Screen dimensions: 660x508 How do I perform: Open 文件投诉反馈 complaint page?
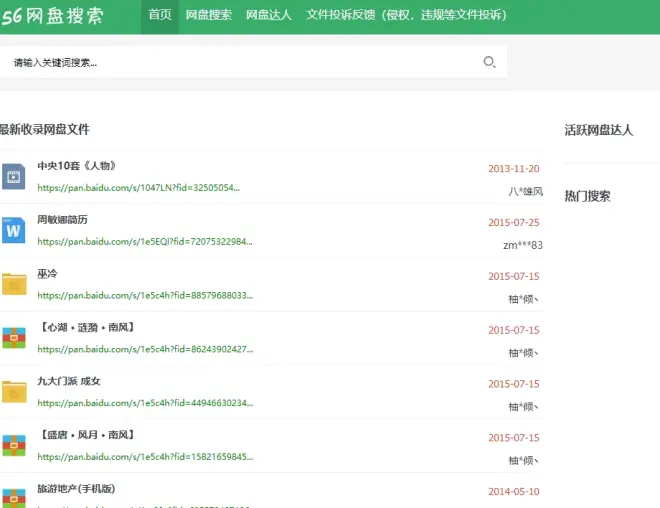(x=405, y=16)
